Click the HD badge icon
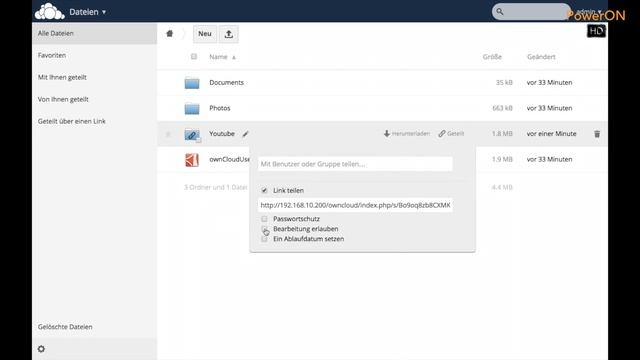The image size is (640, 360). tap(596, 31)
